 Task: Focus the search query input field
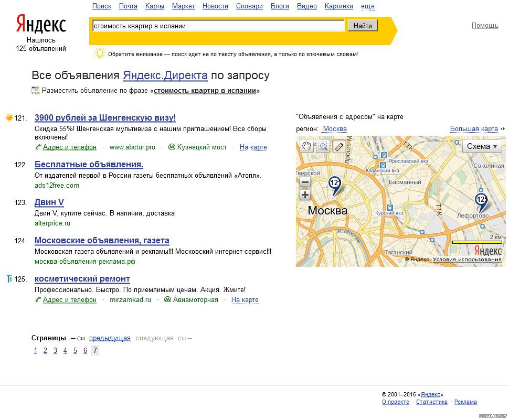tap(218, 26)
